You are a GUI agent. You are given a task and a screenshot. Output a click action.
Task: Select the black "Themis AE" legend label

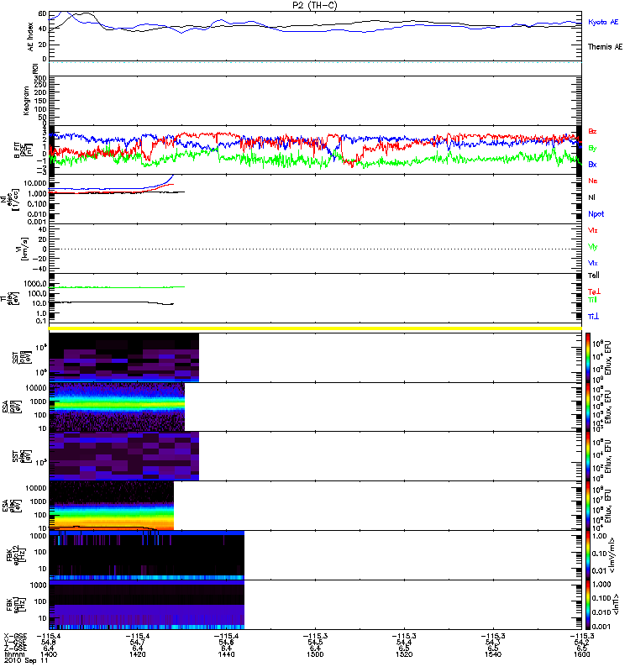coord(605,47)
